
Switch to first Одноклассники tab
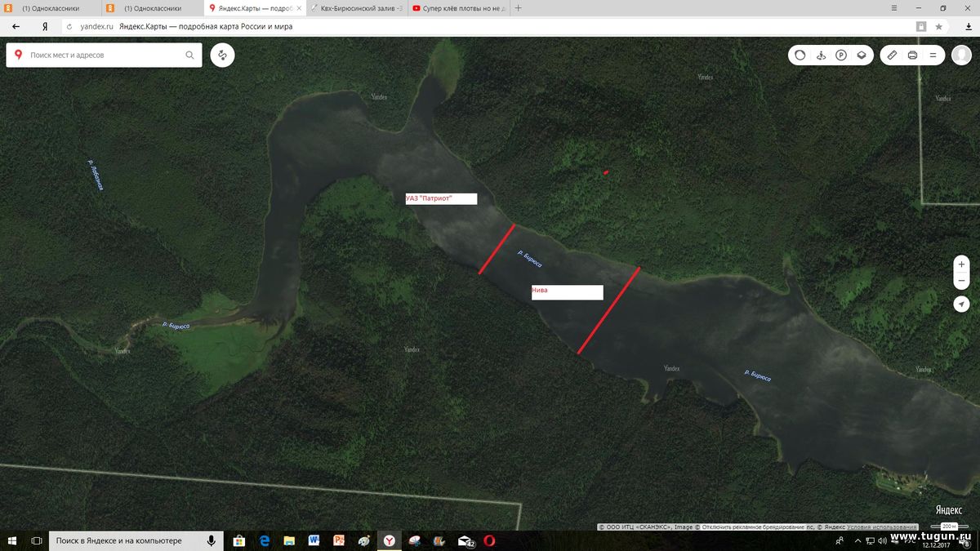tap(50, 8)
